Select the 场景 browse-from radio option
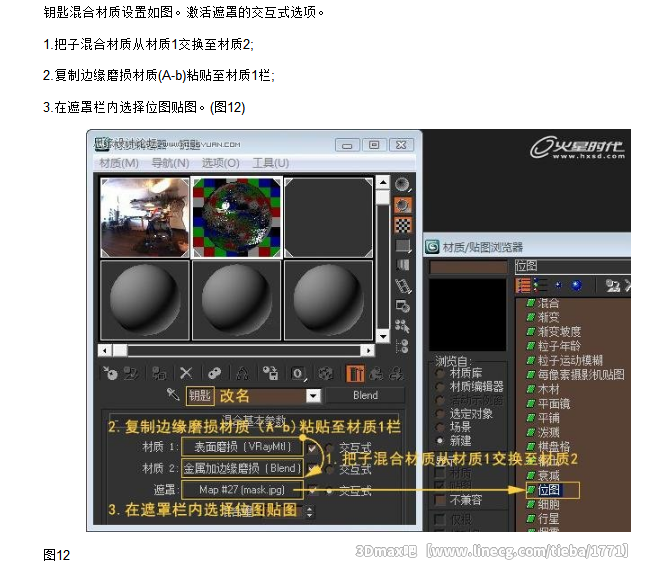The image size is (668, 570). pos(440,426)
